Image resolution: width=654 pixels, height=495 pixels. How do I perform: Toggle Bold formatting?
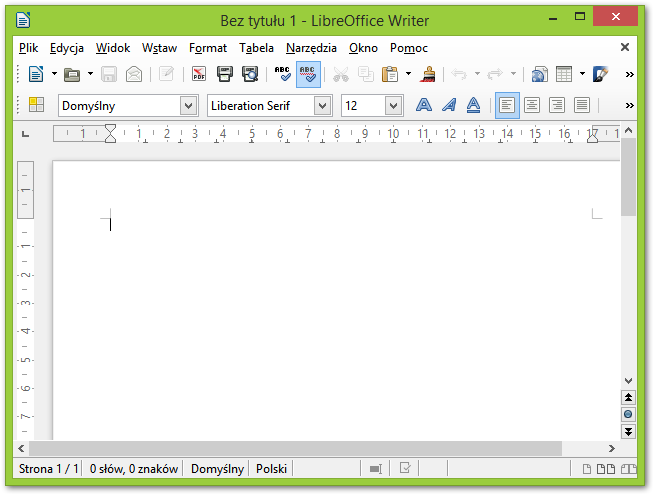[424, 105]
